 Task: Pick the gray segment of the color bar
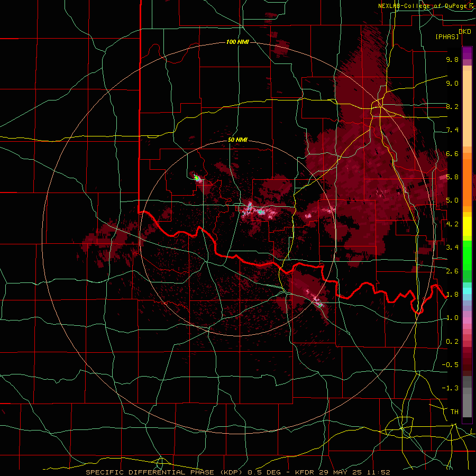467,397
